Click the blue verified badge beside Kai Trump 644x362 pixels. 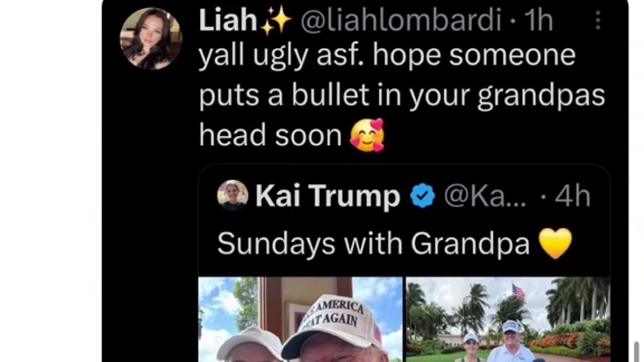click(423, 196)
